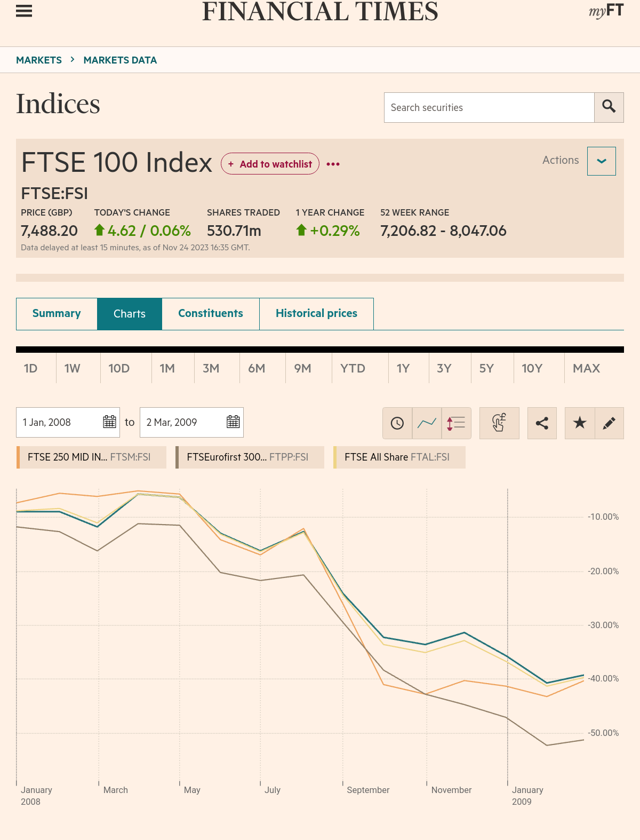The image size is (640, 840).
Task: Open the ellipsis options next to watchlist
Action: coord(332,164)
